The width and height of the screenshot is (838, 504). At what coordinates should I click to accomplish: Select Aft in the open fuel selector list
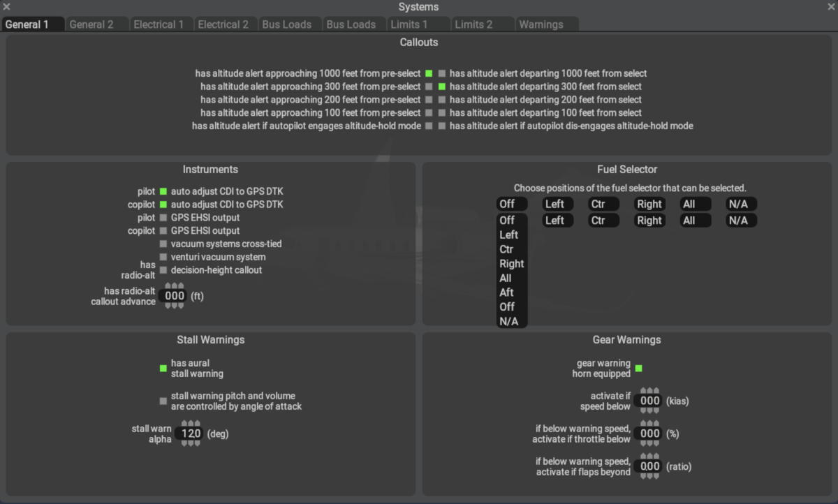pyautogui.click(x=507, y=292)
